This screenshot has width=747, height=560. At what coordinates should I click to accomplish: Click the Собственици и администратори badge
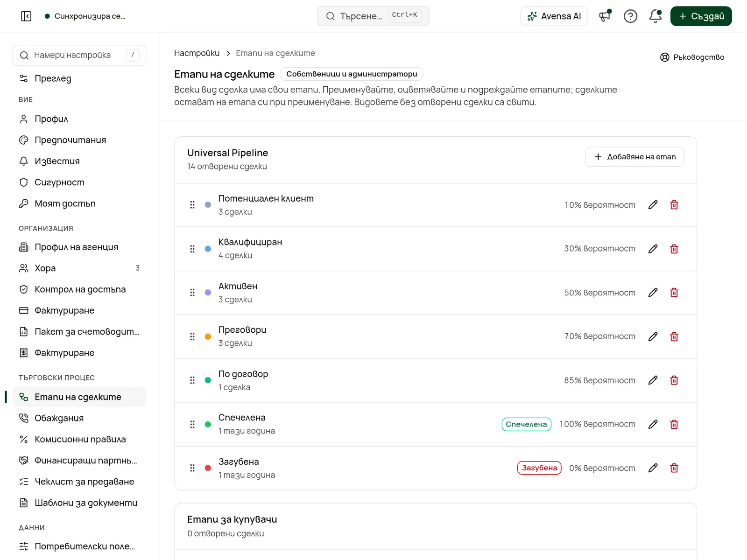tap(352, 74)
